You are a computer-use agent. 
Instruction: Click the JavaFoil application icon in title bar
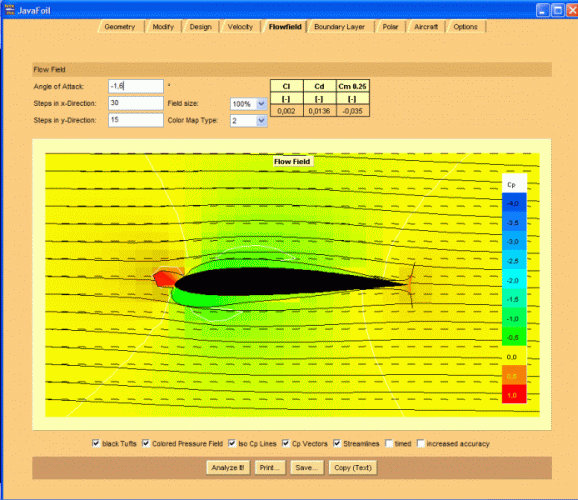pos(9,10)
